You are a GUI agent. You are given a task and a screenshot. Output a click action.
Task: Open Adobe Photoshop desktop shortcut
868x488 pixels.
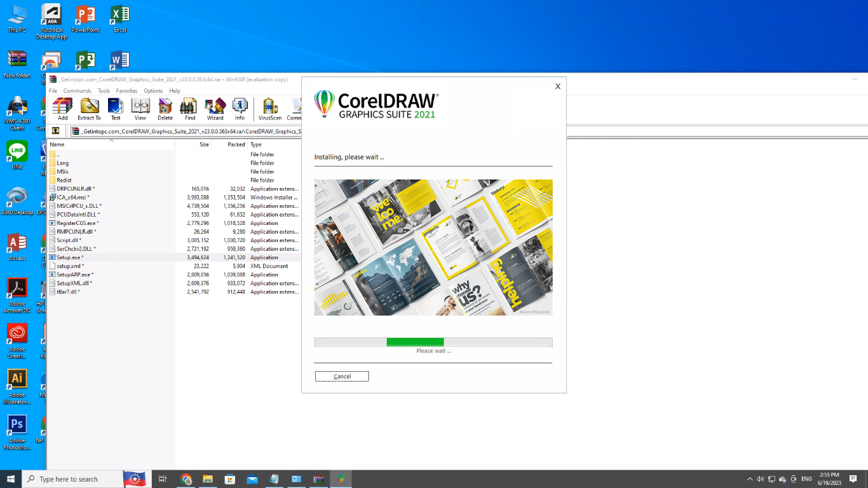click(17, 433)
